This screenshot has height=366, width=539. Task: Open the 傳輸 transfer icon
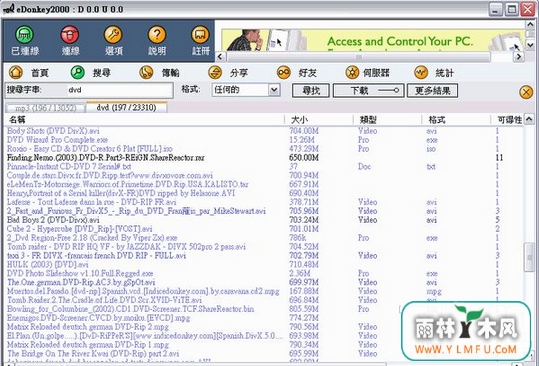(146, 73)
